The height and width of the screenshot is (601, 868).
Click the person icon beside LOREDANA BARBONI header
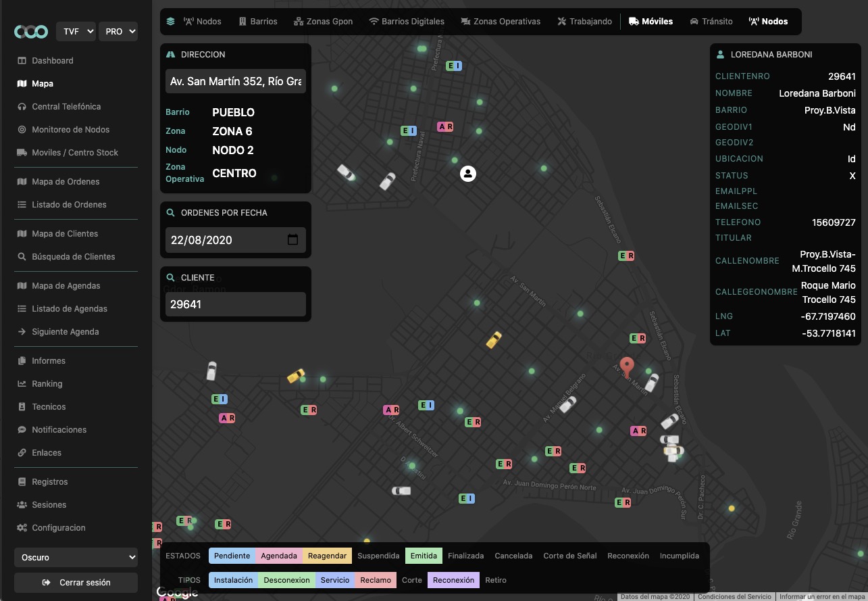[721, 55]
